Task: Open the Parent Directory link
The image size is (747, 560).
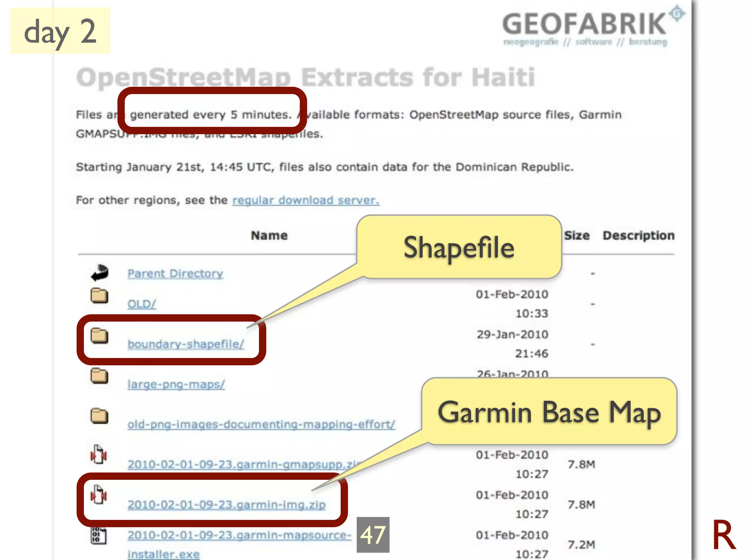Action: pyautogui.click(x=175, y=273)
